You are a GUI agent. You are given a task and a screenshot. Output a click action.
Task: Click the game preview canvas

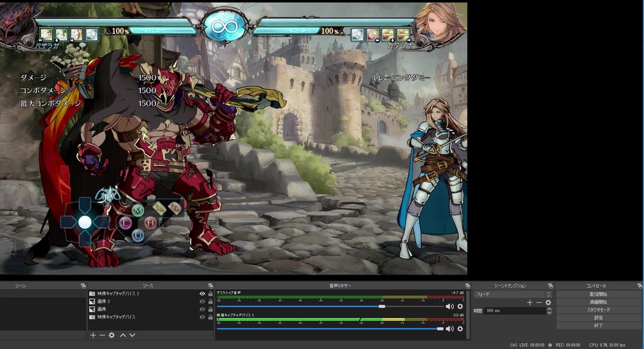pyautogui.click(x=233, y=139)
